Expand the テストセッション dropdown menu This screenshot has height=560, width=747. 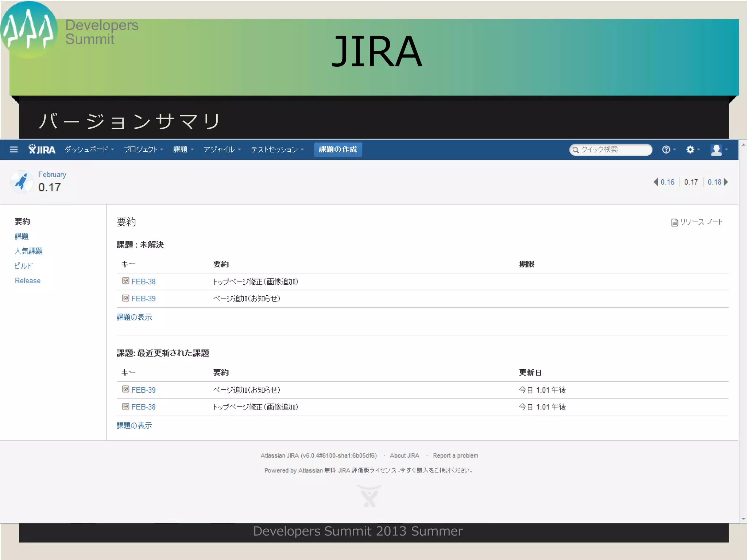pos(277,149)
